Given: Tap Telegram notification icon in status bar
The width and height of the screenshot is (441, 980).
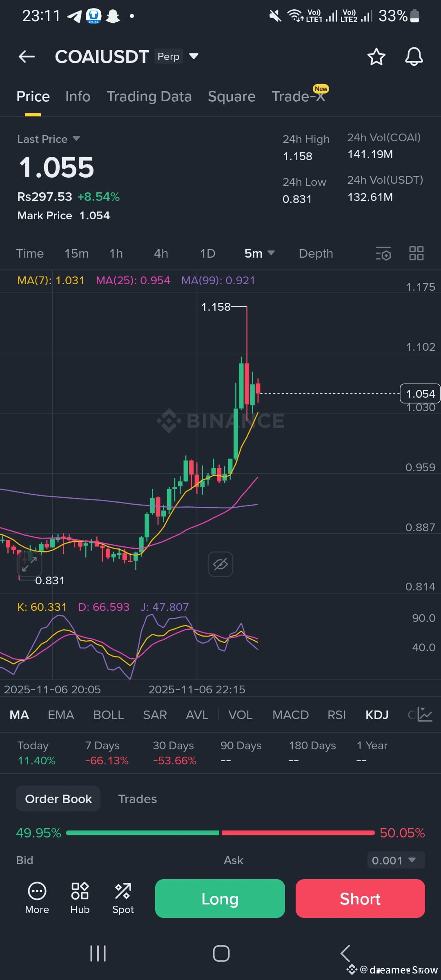Looking at the screenshot, I should click(x=74, y=16).
